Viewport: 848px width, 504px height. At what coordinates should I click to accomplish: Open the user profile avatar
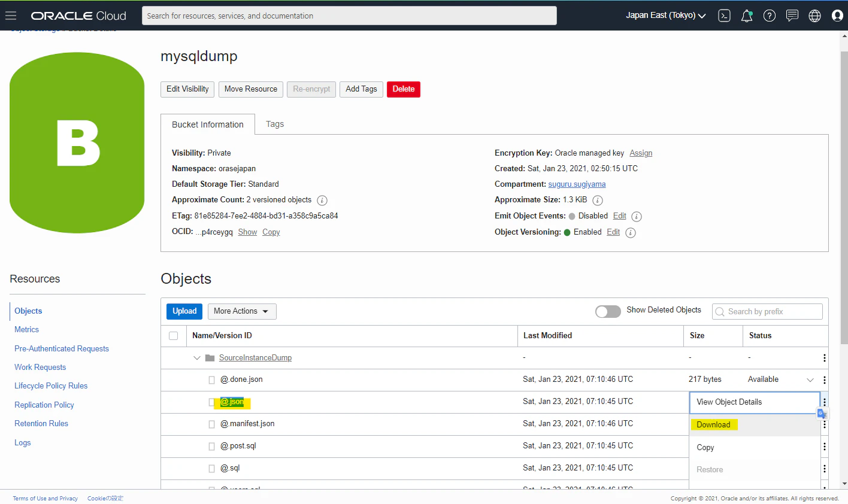pyautogui.click(x=837, y=16)
